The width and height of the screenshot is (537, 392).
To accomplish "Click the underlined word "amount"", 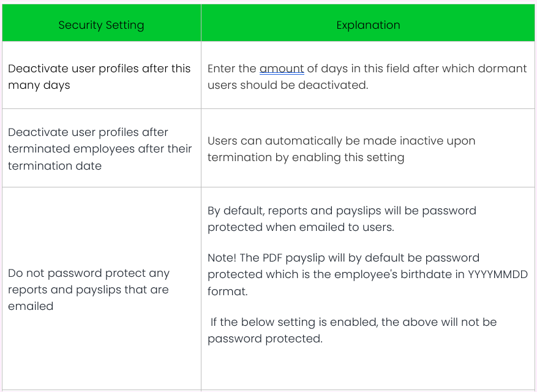I will (282, 69).
